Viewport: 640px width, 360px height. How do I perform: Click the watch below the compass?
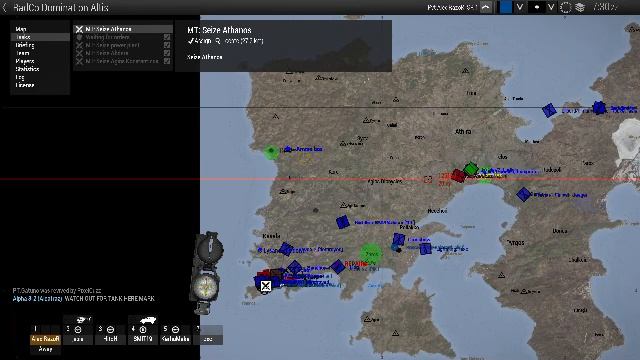click(205, 287)
